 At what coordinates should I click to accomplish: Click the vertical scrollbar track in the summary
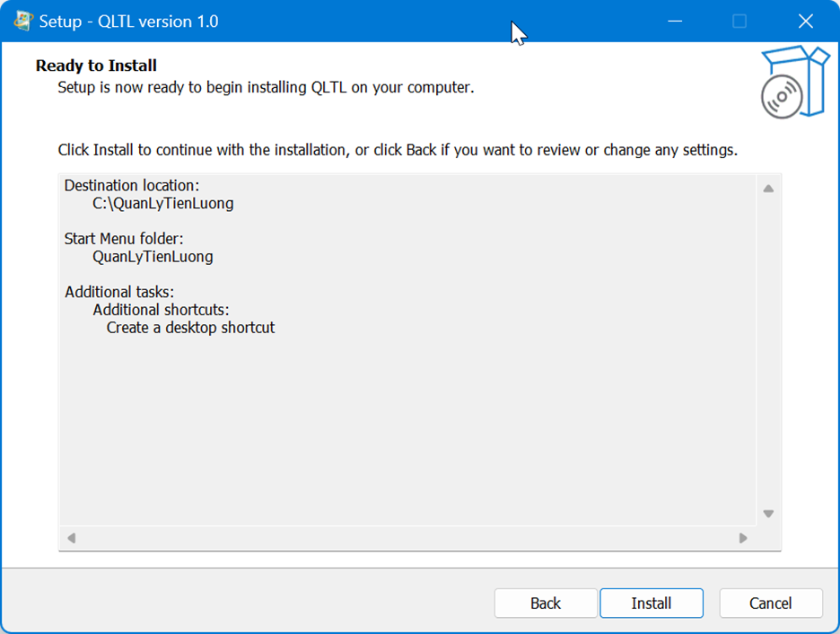click(768, 350)
